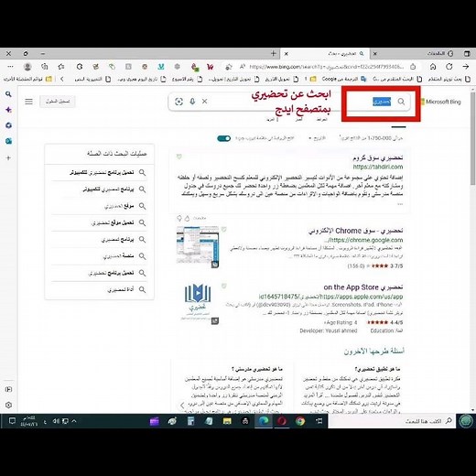Image resolution: width=476 pixels, height=476 pixels.
Task: Open the notification center icon
Action: (x=12, y=421)
